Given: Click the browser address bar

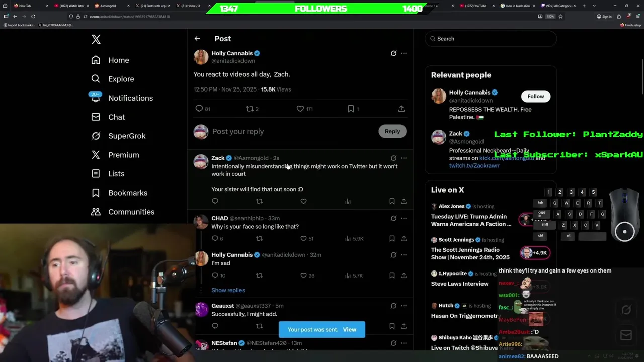Looking at the screenshot, I should (302, 17).
